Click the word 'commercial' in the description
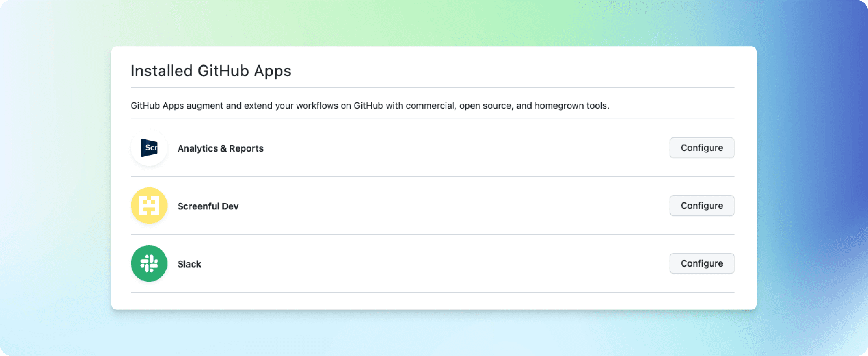Image resolution: width=868 pixels, height=356 pixels. (x=430, y=106)
